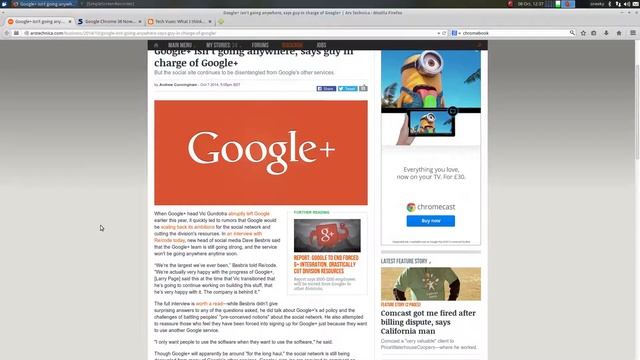Open MAIN MENU in the site nav
This screenshot has height=360, width=640.
pos(180,45)
